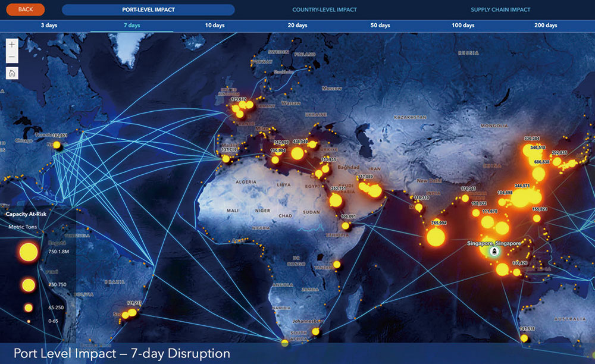This screenshot has height=364, width=595.
Task: Open the Supply Chain Impact tab
Action: (x=500, y=10)
